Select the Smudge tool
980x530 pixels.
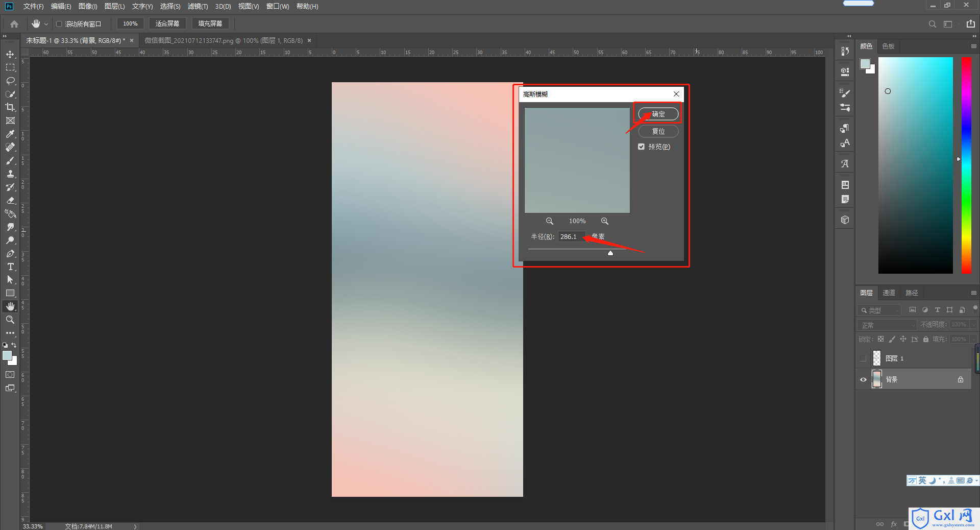(10, 227)
